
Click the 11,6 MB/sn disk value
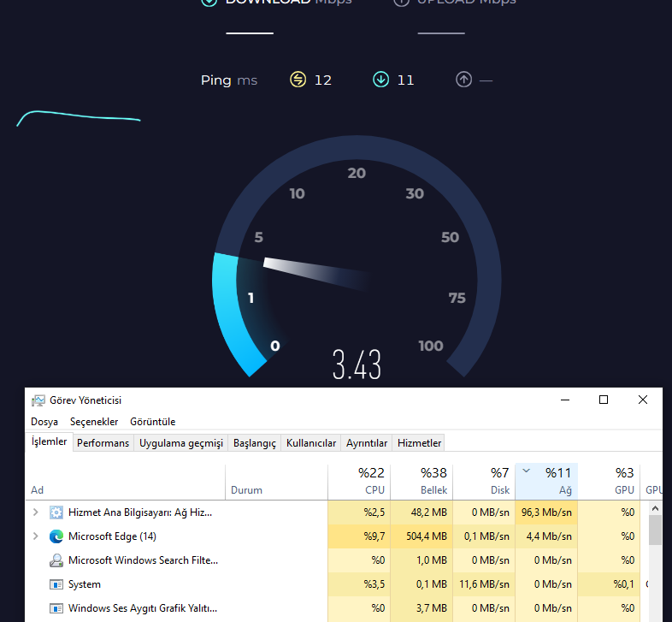(x=484, y=584)
